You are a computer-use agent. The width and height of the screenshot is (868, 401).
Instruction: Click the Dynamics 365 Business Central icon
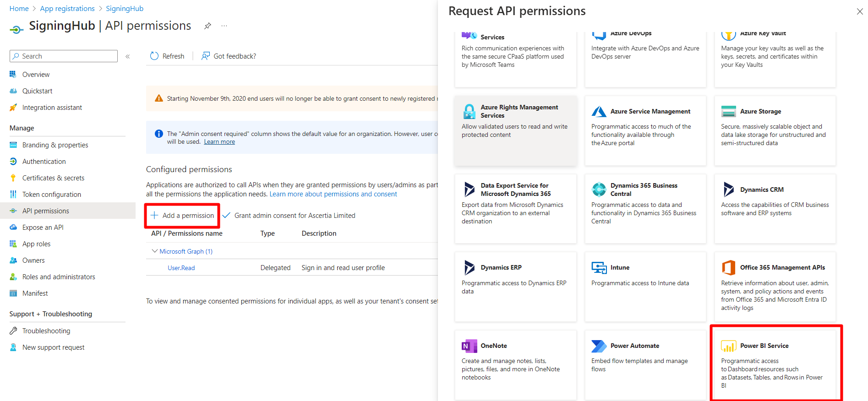pyautogui.click(x=599, y=189)
